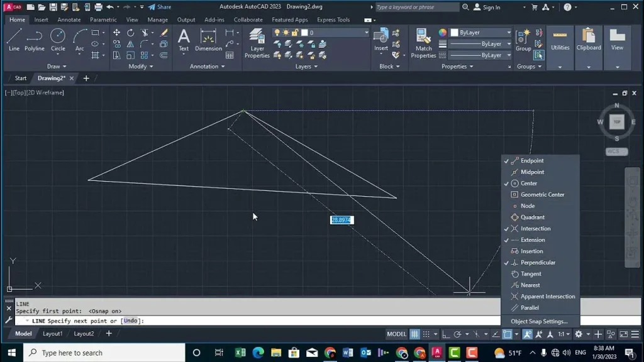Image resolution: width=644 pixels, height=362 pixels.
Task: Select the Move tool in Modify panel
Action: pyautogui.click(x=116, y=33)
